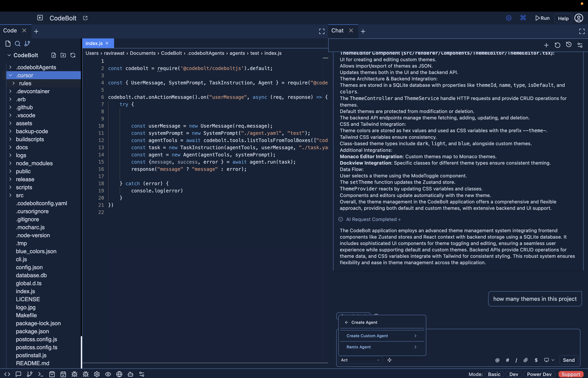588x378 pixels.
Task: Open the chat bubble icon in bottom bar
Action: pyautogui.click(x=18, y=374)
